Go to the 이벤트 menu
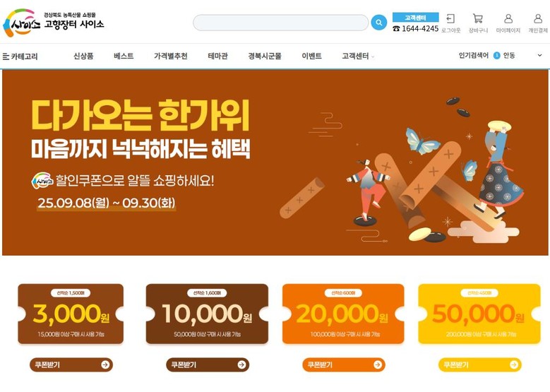 [x=311, y=56]
